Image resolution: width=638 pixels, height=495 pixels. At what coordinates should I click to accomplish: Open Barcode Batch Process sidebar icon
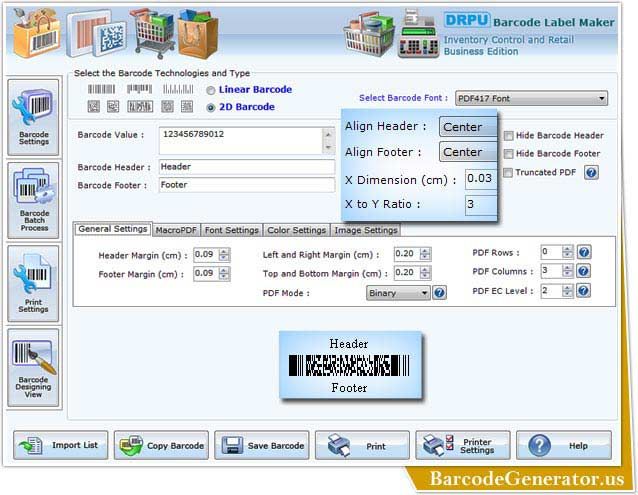point(33,200)
